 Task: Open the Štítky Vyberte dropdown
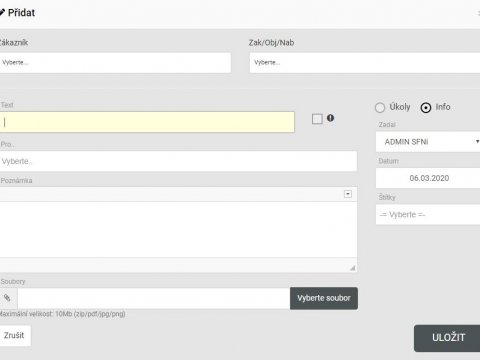tap(428, 215)
